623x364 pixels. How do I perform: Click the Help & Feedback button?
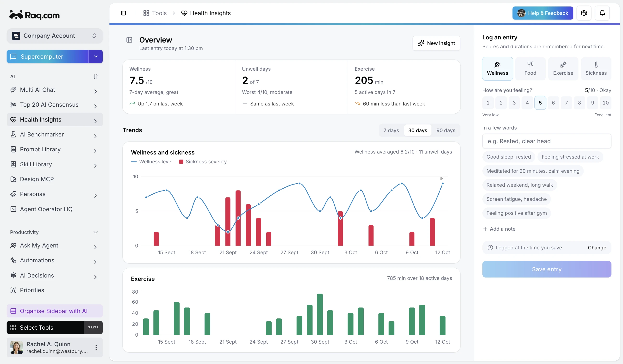coord(543,13)
